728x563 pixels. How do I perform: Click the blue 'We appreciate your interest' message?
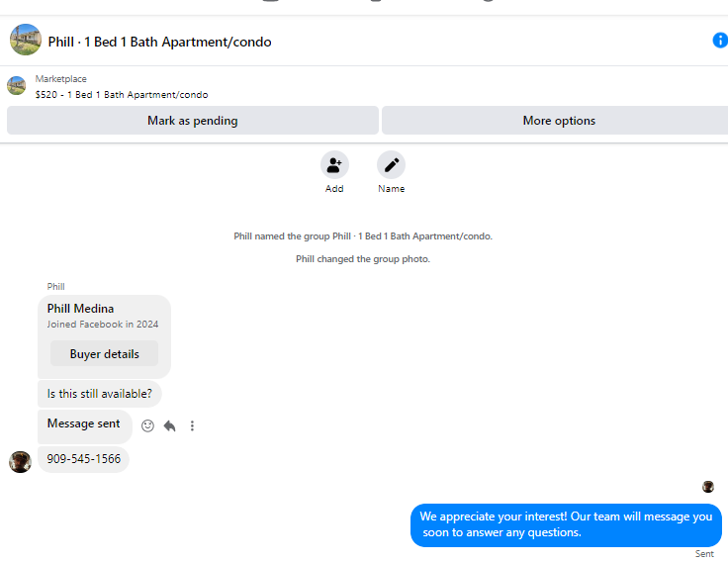pos(566,525)
